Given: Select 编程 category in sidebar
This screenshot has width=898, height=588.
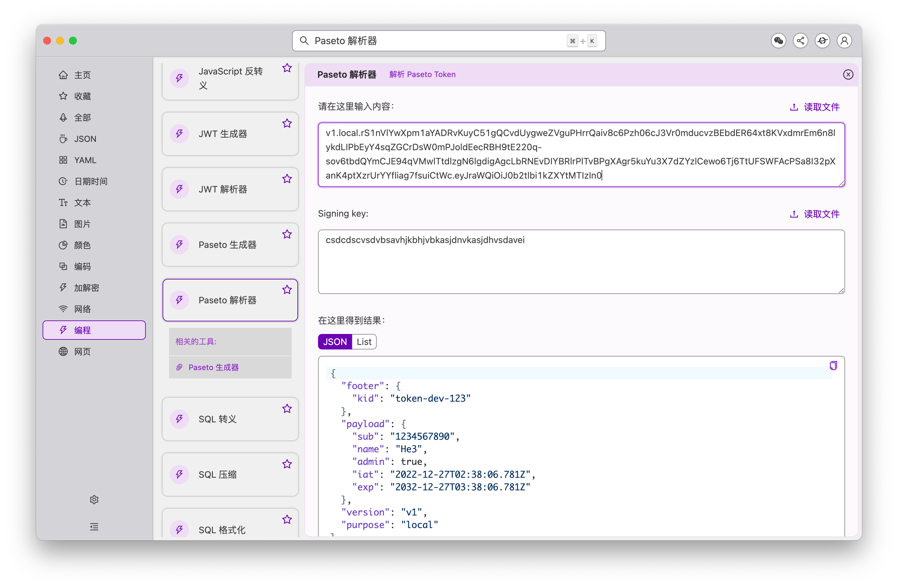Looking at the screenshot, I should (94, 330).
